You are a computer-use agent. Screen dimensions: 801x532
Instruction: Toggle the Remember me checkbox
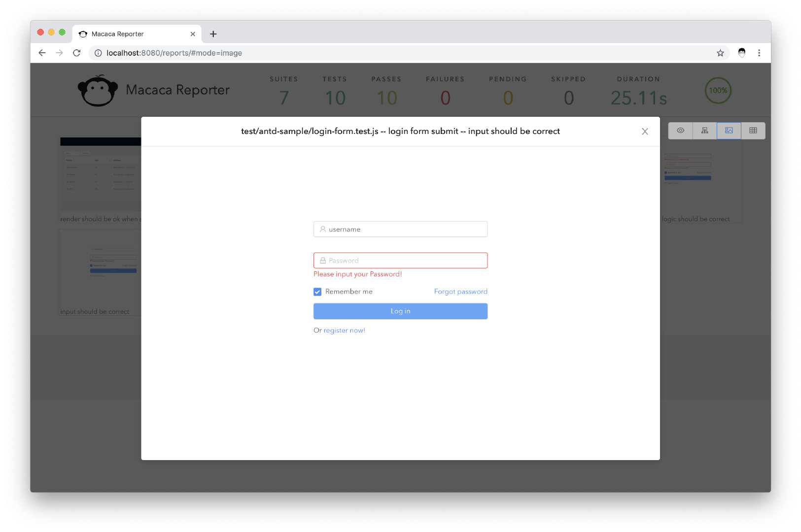(317, 292)
